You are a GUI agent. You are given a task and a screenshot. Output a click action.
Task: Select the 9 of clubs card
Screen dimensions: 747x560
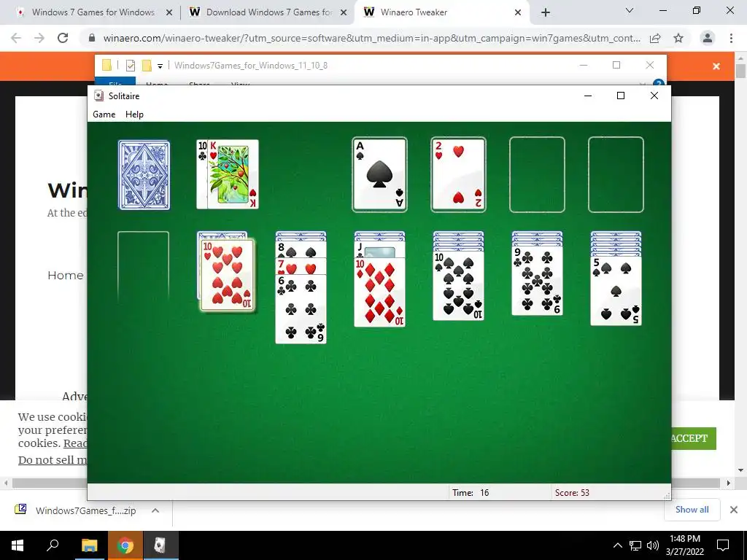537,281
